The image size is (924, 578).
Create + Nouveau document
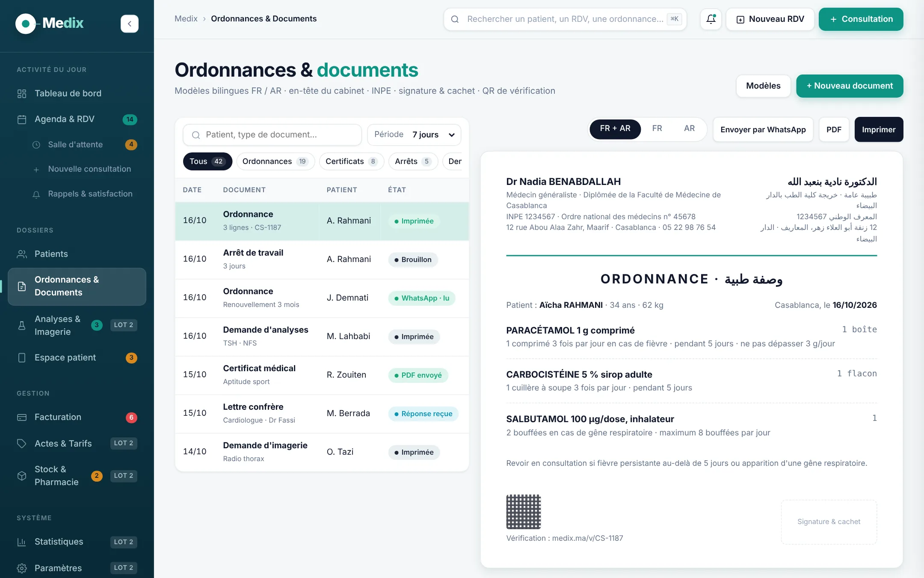850,86
